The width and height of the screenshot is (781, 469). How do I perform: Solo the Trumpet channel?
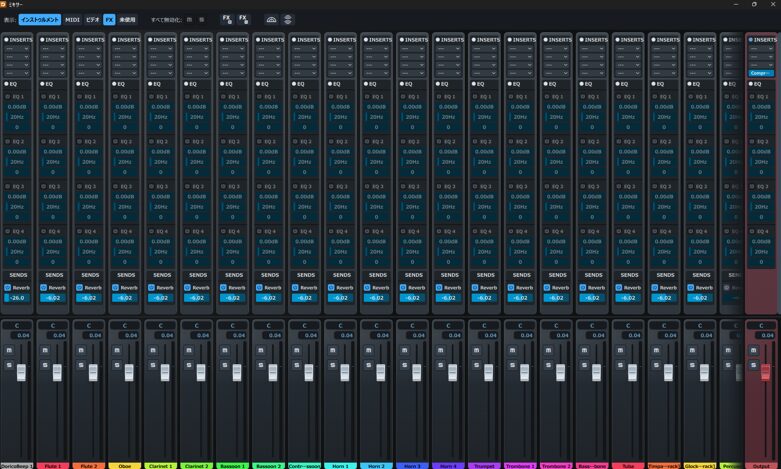(x=476, y=365)
